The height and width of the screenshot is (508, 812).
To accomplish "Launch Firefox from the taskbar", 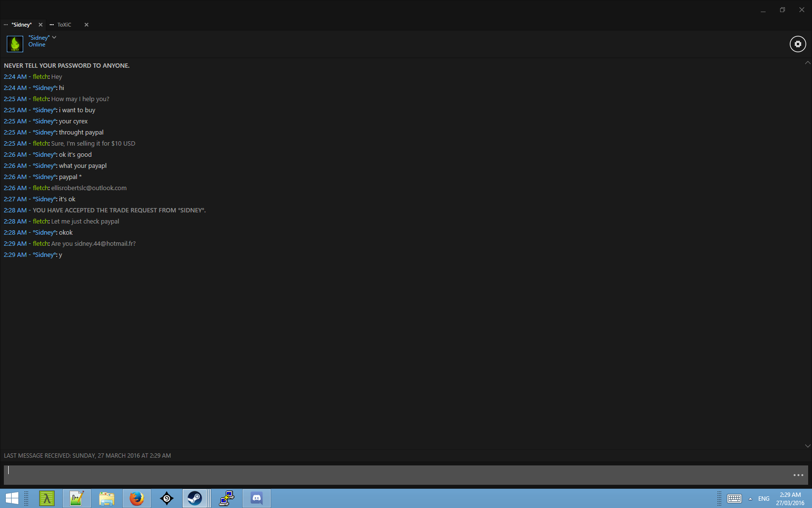I will (137, 498).
